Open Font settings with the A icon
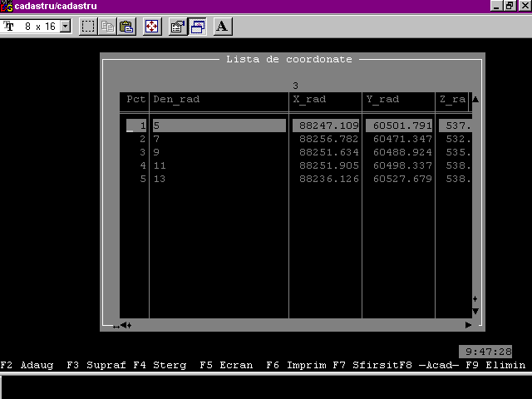This screenshot has height=399, width=532. click(222, 27)
